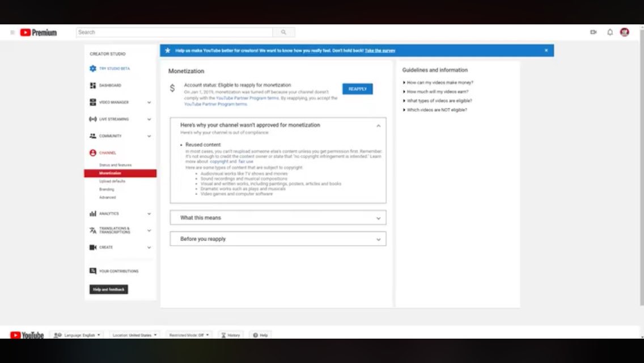
Task: Select the Branding submenu item
Action: pos(107,189)
